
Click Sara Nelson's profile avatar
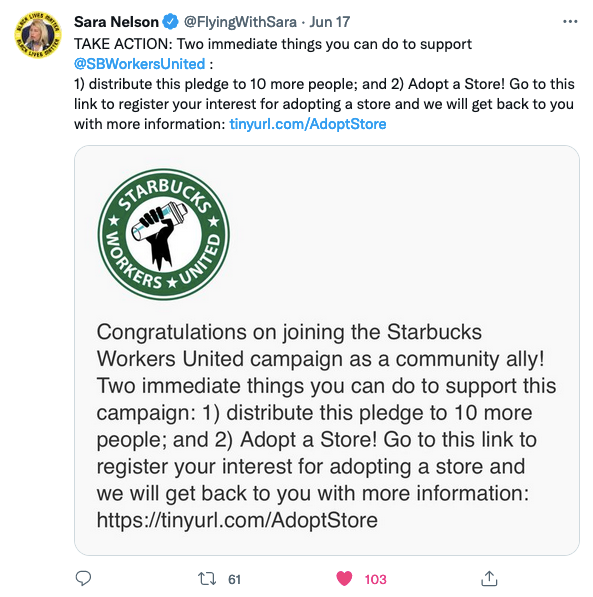click(37, 35)
